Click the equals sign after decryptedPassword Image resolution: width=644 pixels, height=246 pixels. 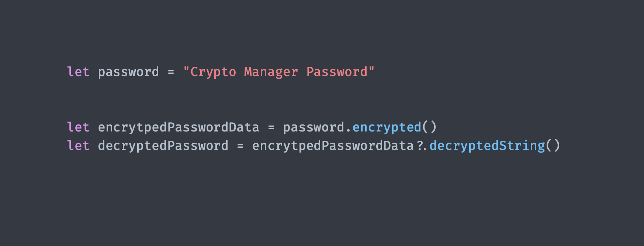[x=240, y=146]
